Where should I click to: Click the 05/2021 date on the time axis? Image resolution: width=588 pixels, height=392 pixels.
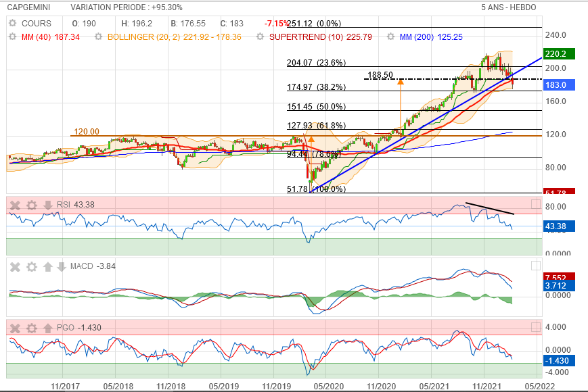click(434, 386)
